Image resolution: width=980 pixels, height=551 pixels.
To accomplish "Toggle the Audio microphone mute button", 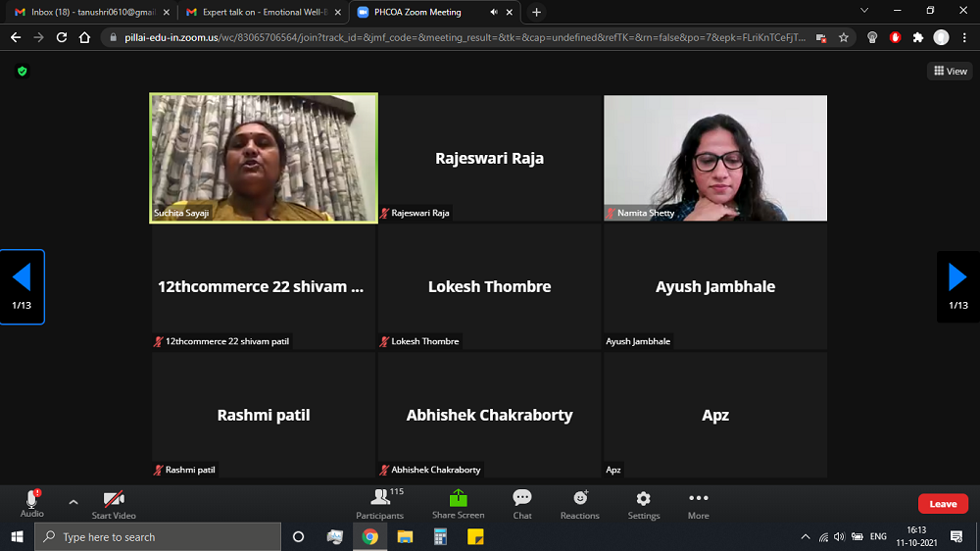I will click(x=32, y=502).
